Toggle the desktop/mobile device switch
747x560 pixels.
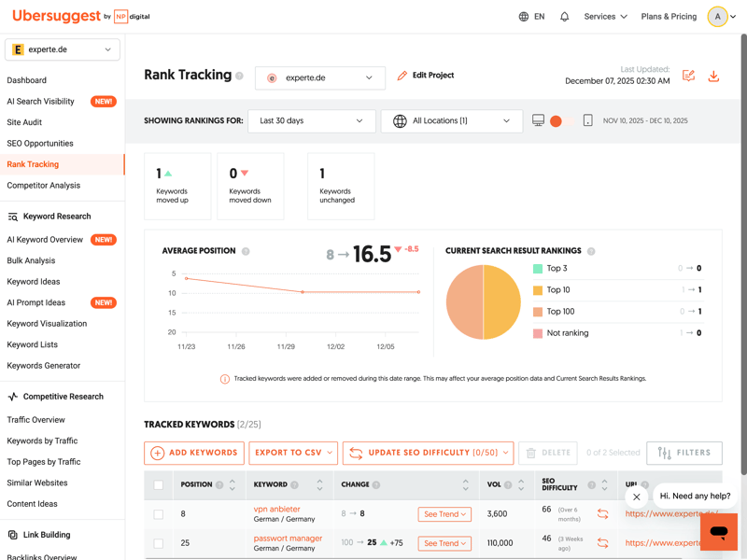558,121
